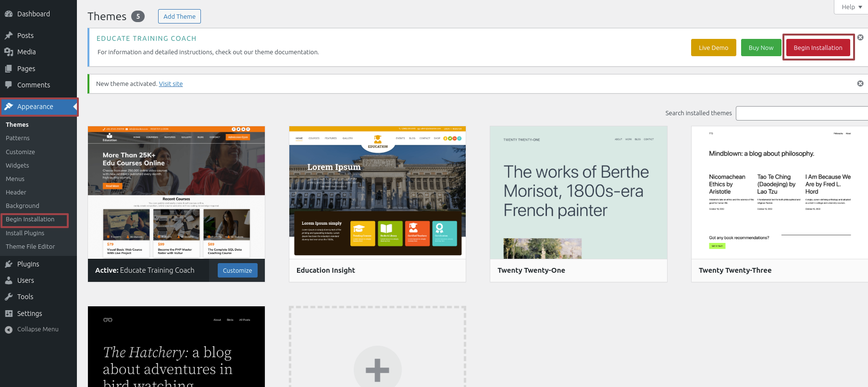This screenshot has height=387, width=868.
Task: Dismiss the Educate Training Coach notice
Action: (x=860, y=37)
